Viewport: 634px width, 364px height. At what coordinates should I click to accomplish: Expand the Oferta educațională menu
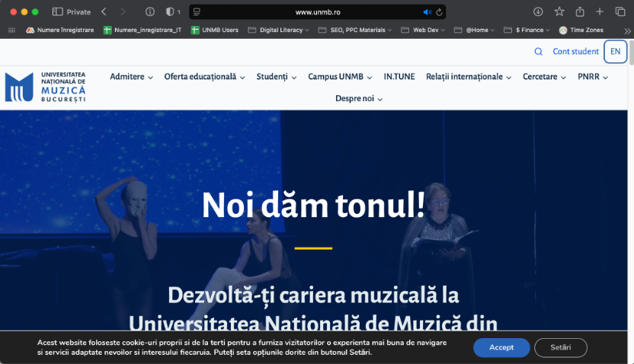pyautogui.click(x=204, y=77)
